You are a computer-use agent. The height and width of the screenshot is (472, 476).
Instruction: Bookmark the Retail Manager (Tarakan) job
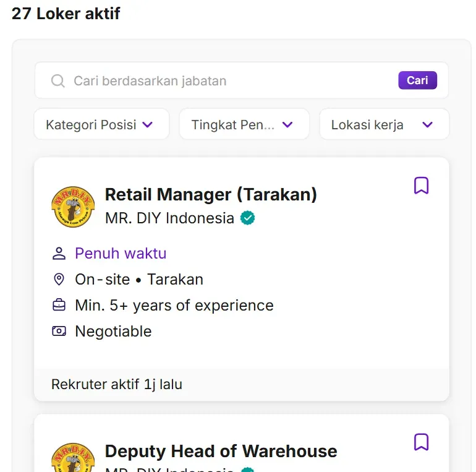tap(421, 186)
